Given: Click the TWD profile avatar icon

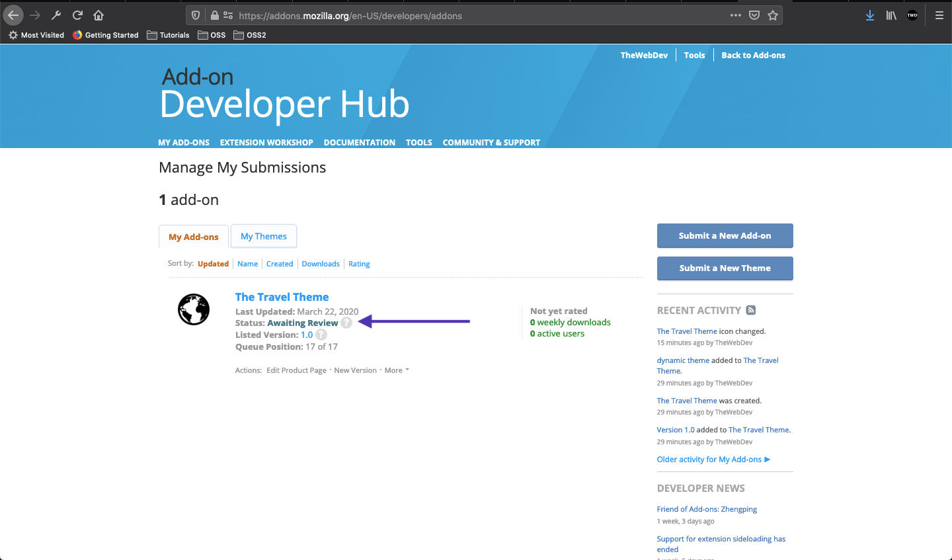Looking at the screenshot, I should click(912, 15).
